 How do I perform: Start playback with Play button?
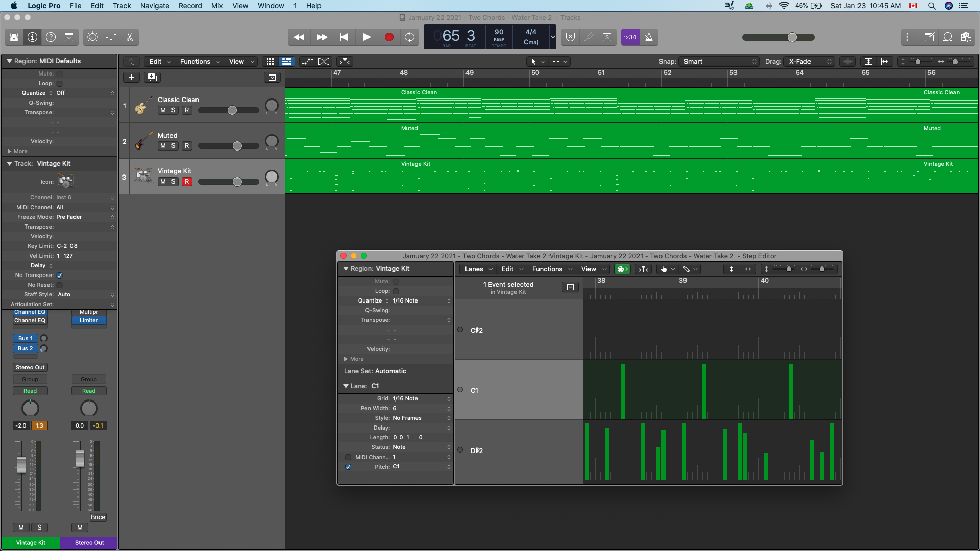click(x=366, y=37)
